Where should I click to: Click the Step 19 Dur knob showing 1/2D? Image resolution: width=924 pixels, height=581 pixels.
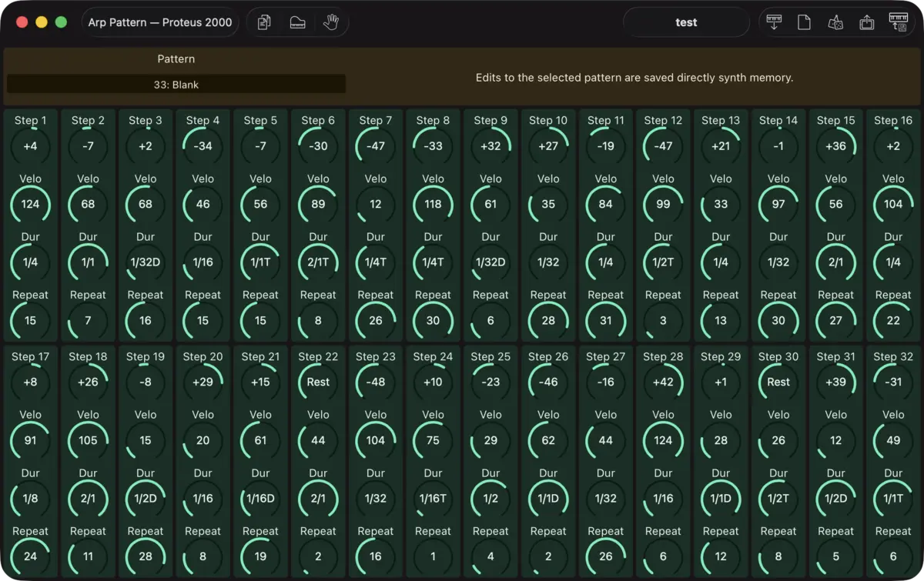pos(146,499)
